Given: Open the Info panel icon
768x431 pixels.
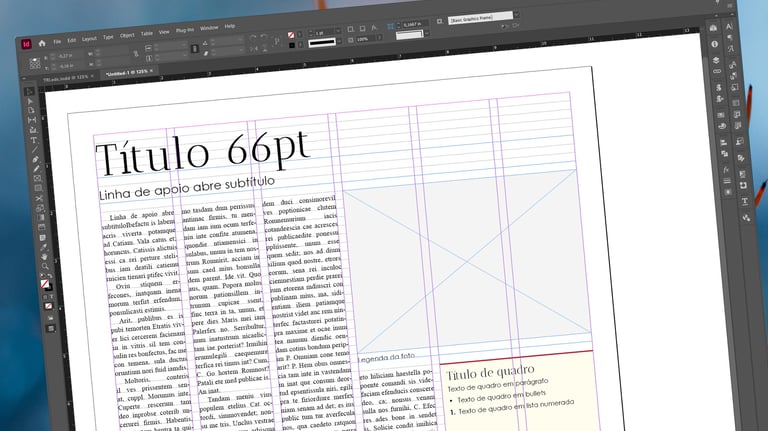Looking at the screenshot, I should point(715,44).
